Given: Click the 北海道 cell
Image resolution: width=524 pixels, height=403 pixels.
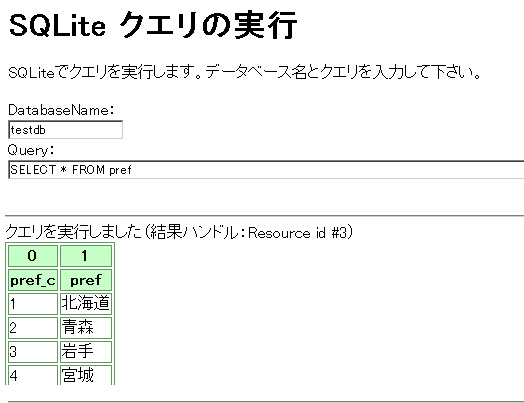Looking at the screenshot, I should 86,304.
